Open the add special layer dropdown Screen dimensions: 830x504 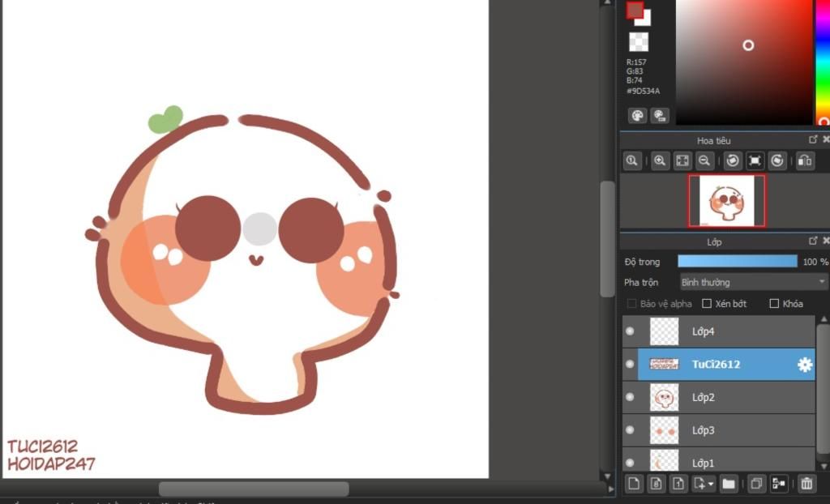click(x=704, y=484)
